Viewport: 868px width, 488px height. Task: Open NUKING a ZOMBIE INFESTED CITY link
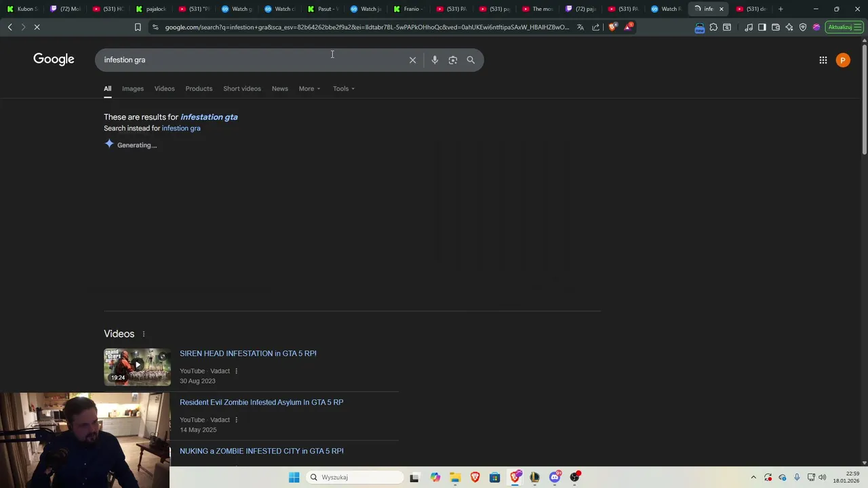(262, 451)
